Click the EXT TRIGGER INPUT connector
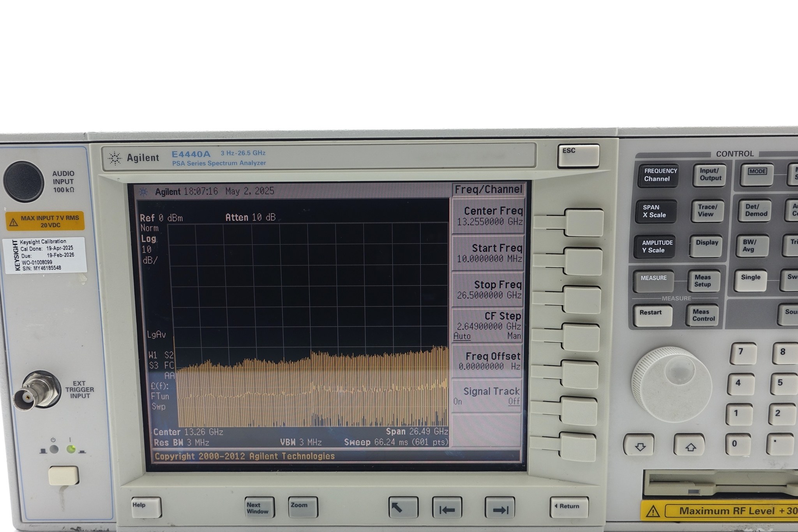The height and width of the screenshot is (532, 798). point(36,391)
